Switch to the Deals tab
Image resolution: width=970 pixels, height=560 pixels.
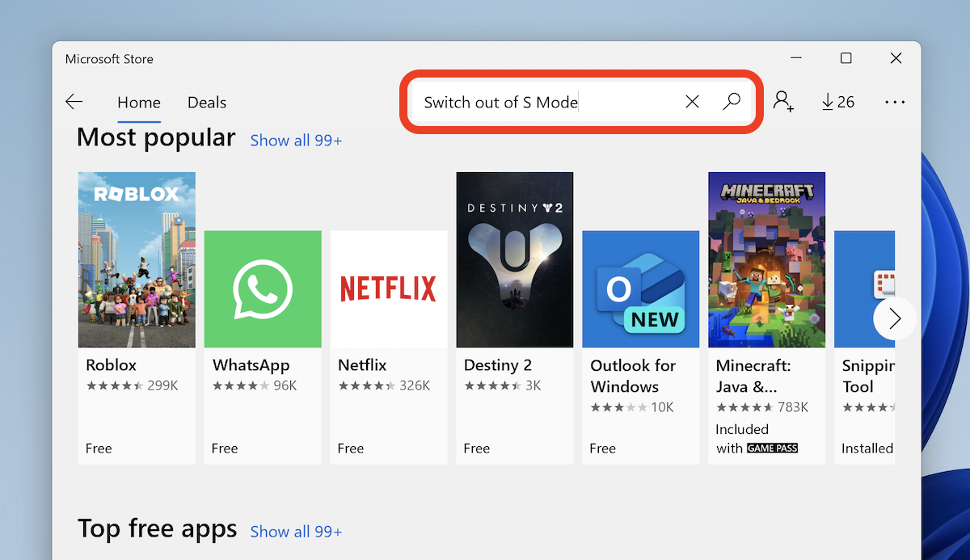pos(206,102)
